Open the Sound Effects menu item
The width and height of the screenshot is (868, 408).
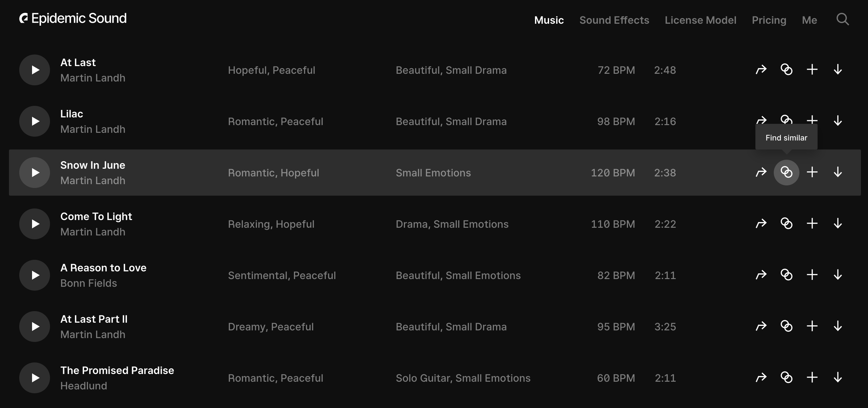point(614,20)
